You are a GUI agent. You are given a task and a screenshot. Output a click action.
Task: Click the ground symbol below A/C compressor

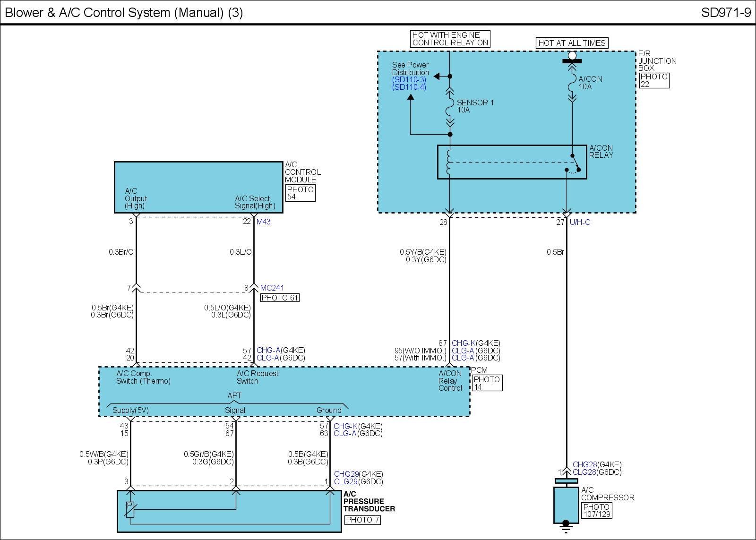566,524
